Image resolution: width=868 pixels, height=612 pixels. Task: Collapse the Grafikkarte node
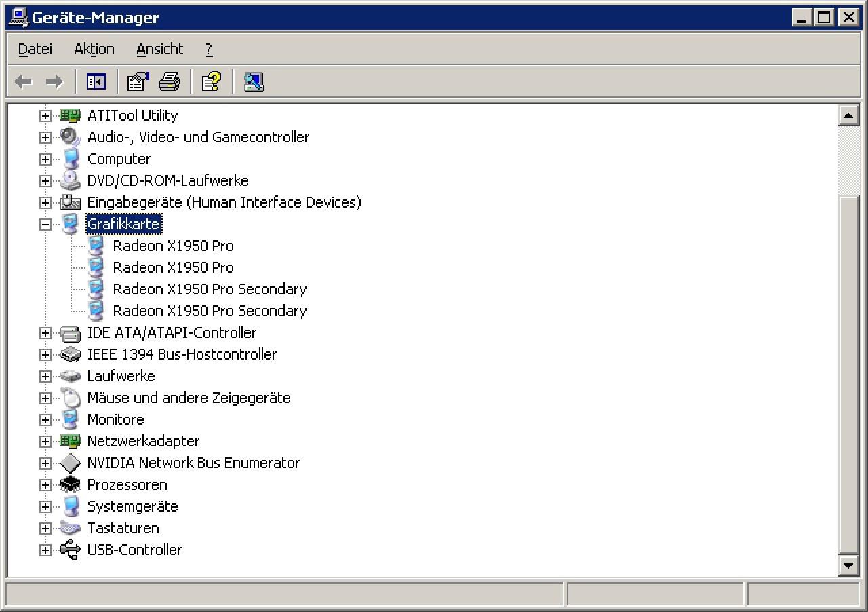point(45,225)
